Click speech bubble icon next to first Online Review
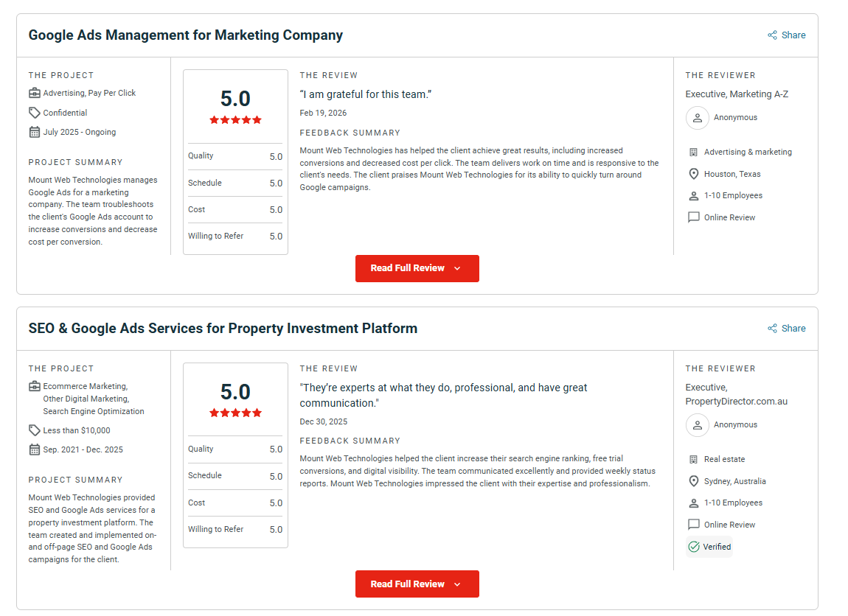The image size is (848, 616). (x=693, y=217)
